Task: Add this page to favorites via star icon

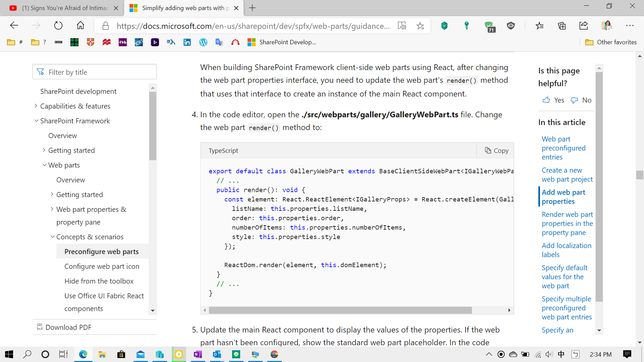Action: (x=420, y=25)
